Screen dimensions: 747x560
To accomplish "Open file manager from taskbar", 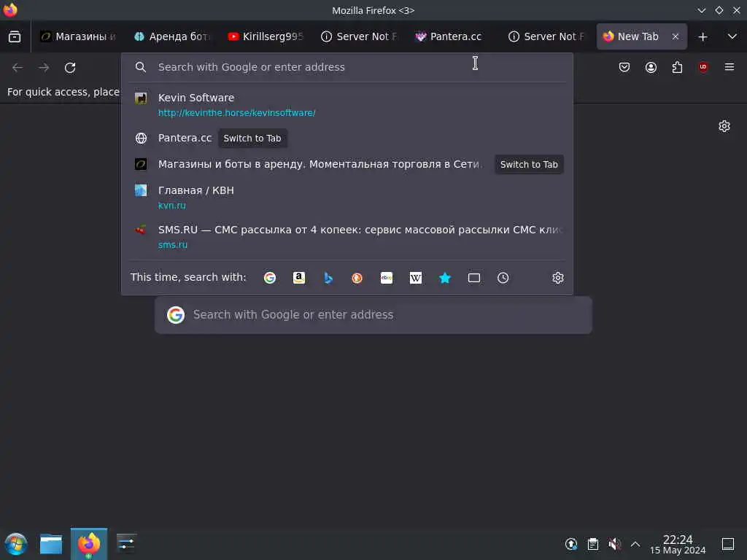I will 51,544.
